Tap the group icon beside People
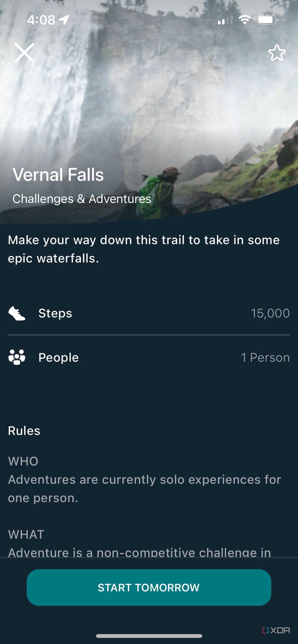 17,357
